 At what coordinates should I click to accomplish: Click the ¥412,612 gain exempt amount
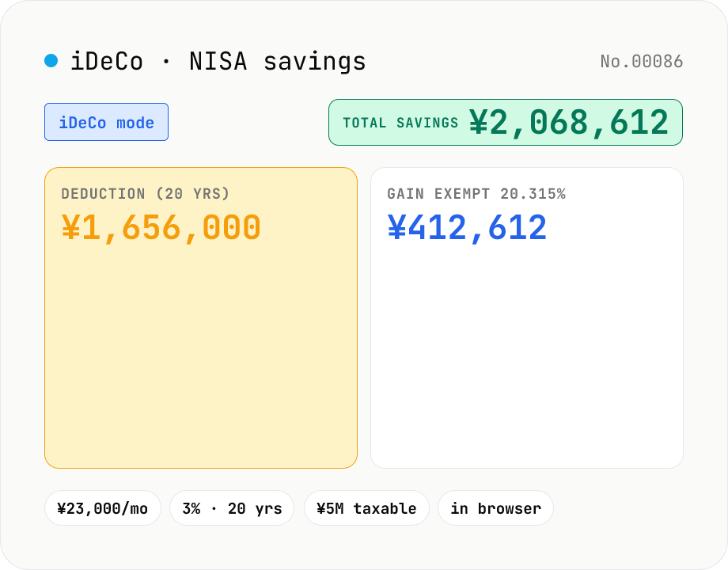467,228
